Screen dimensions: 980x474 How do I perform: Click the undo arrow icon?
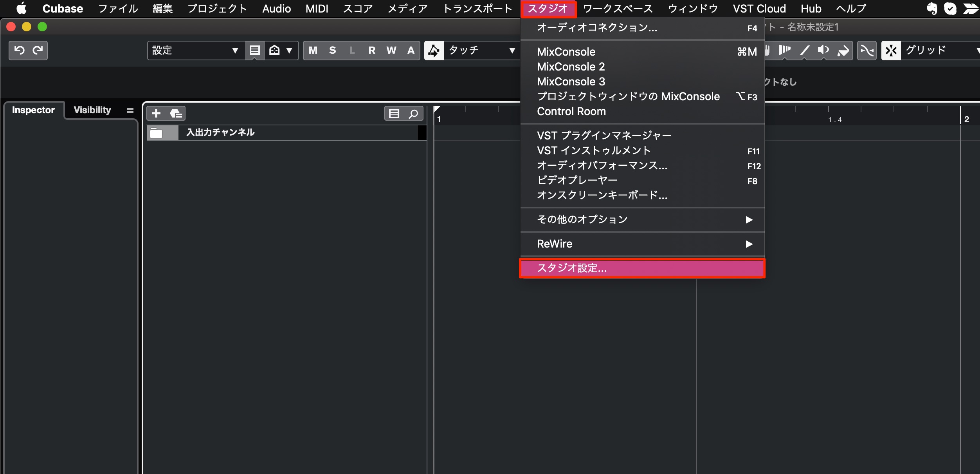(19, 50)
